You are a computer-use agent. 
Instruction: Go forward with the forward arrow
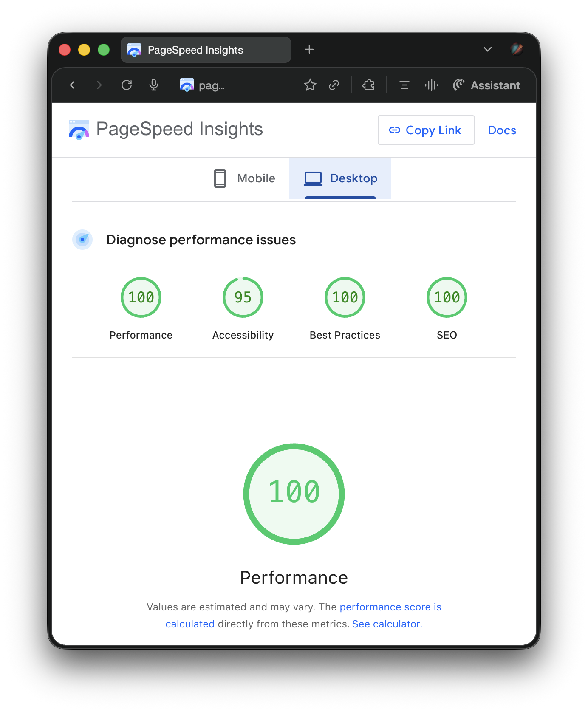coord(99,85)
